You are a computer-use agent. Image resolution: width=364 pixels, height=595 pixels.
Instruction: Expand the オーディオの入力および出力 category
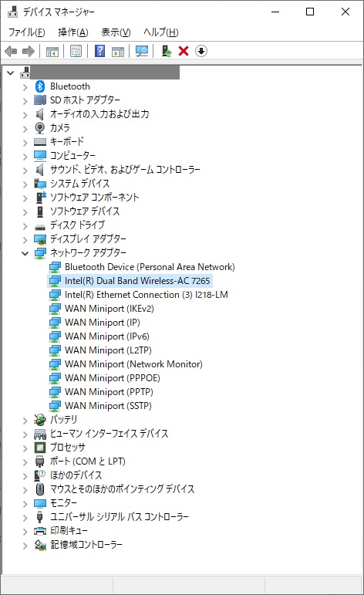[x=25, y=115]
